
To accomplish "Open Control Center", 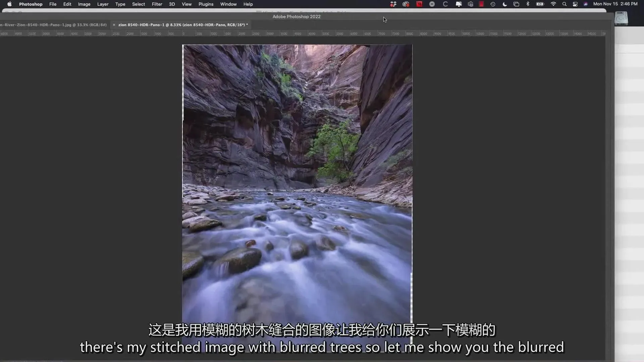I will 575,4.
